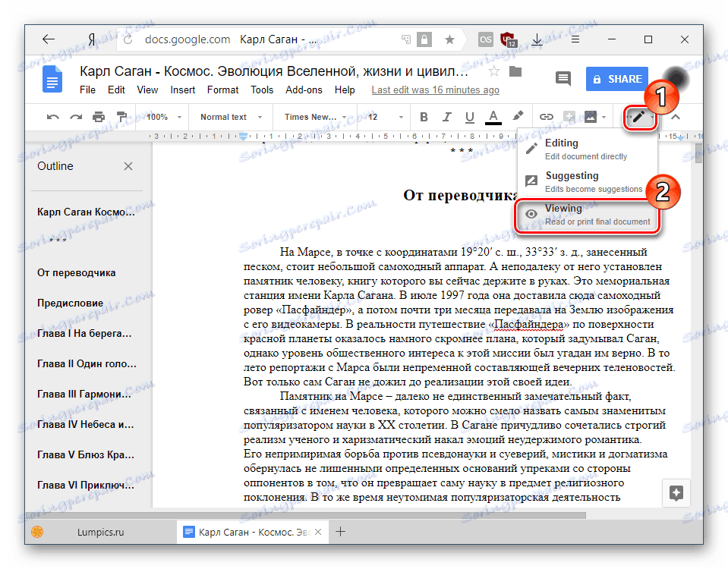The height and width of the screenshot is (569, 728).
Task: Open the comments speech-bubble icon
Action: point(563,78)
